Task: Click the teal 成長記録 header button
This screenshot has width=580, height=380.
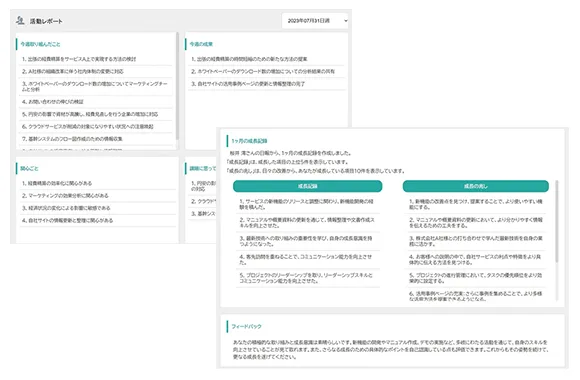Action: (x=307, y=186)
